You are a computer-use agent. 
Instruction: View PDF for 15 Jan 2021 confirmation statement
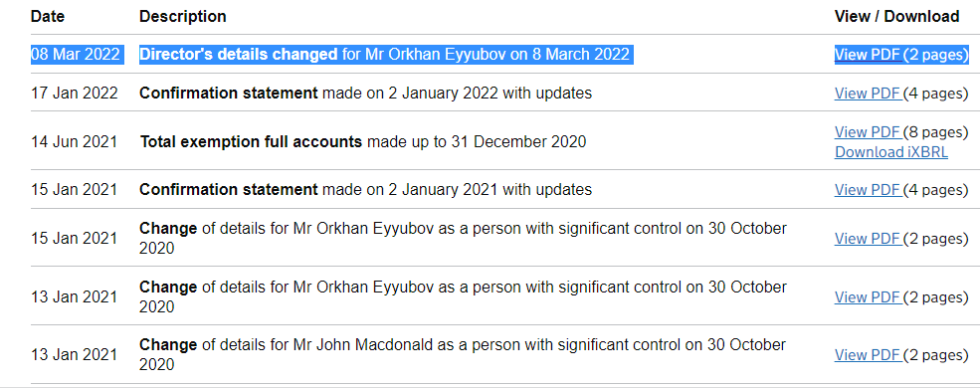click(869, 190)
